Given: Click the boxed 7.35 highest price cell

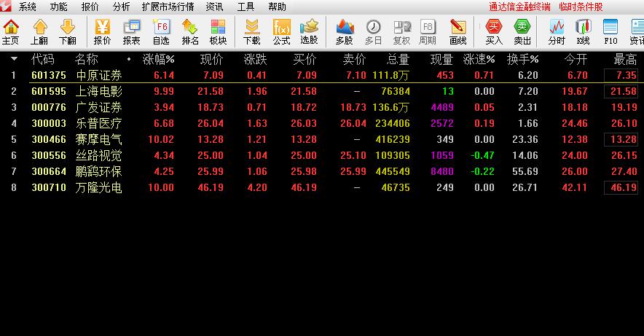Looking at the screenshot, I should click(x=621, y=75).
